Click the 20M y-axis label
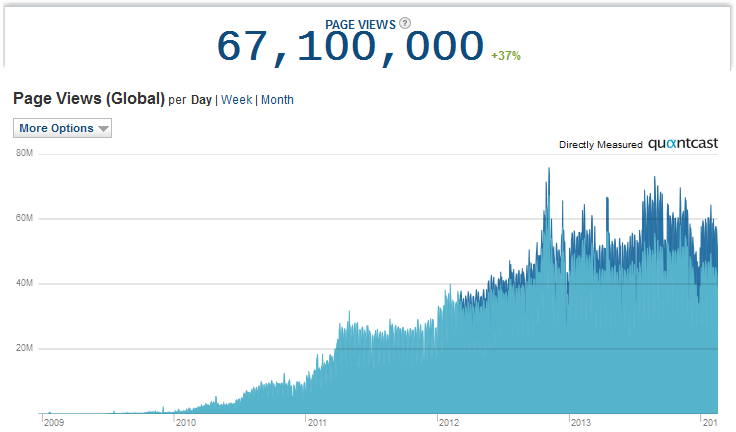The image size is (736, 432). click(x=24, y=348)
